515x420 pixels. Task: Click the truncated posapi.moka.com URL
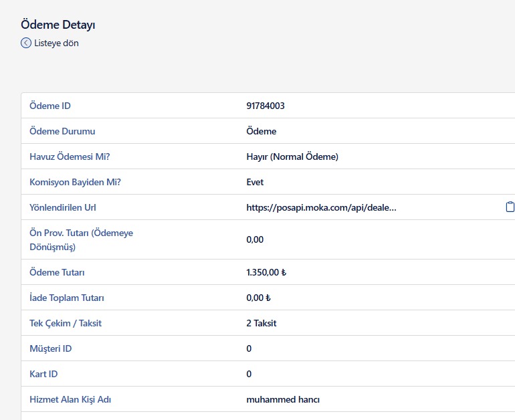coord(321,207)
